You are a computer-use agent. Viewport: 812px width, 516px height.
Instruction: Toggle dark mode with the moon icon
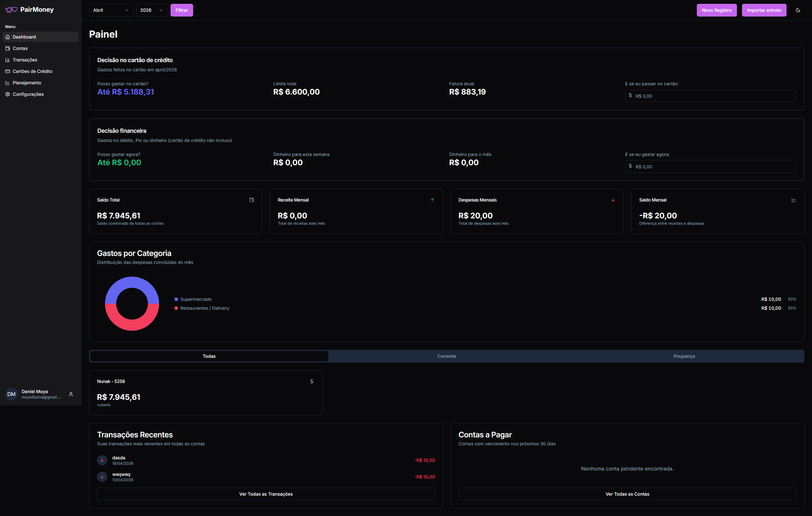click(798, 10)
